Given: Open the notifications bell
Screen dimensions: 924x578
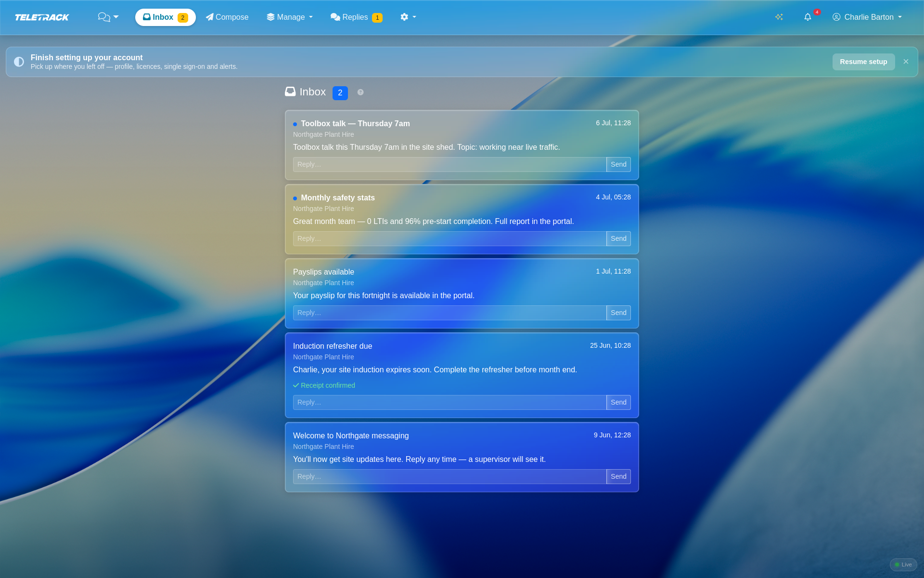Looking at the screenshot, I should click(808, 17).
